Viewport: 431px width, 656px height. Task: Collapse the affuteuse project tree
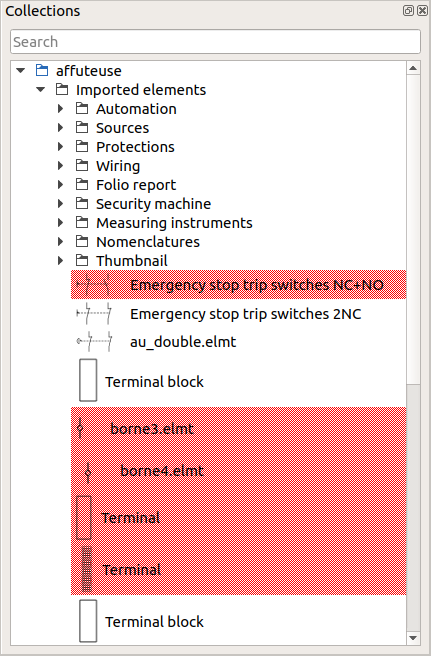click(x=21, y=70)
